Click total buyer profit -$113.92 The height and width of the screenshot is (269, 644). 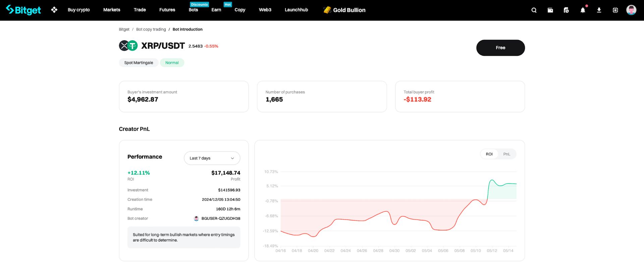(418, 99)
